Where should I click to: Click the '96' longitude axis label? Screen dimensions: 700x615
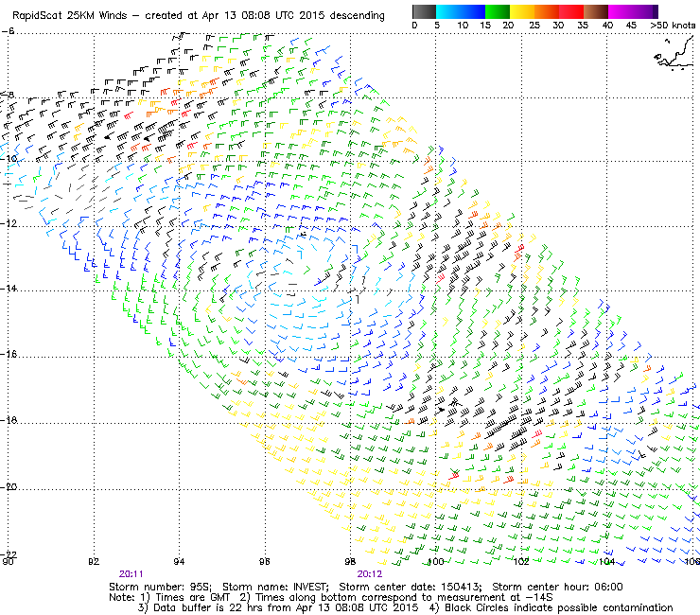(264, 561)
